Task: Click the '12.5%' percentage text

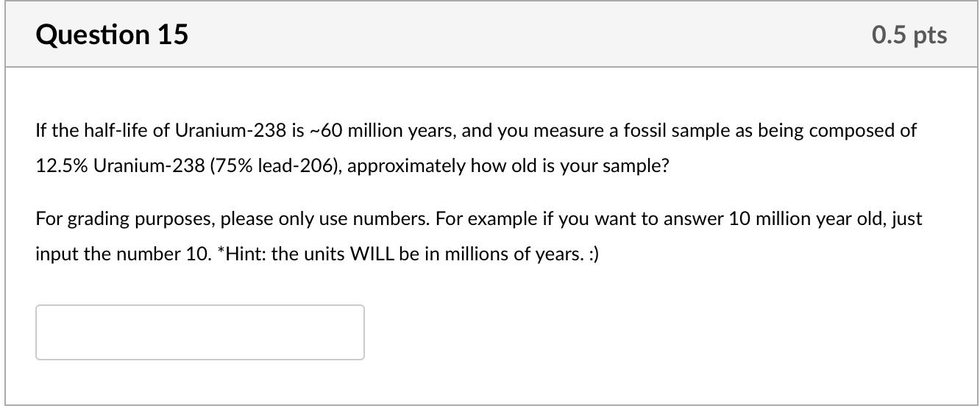Action: (x=62, y=166)
